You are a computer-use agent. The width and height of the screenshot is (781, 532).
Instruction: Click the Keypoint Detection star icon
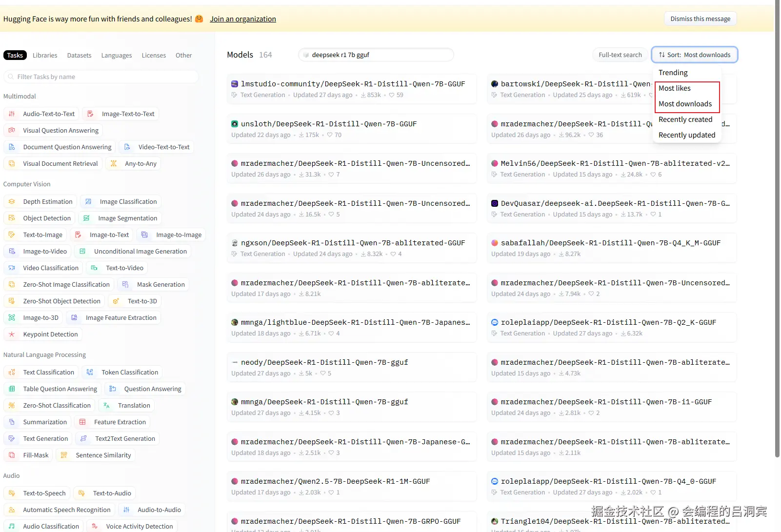[x=12, y=335]
